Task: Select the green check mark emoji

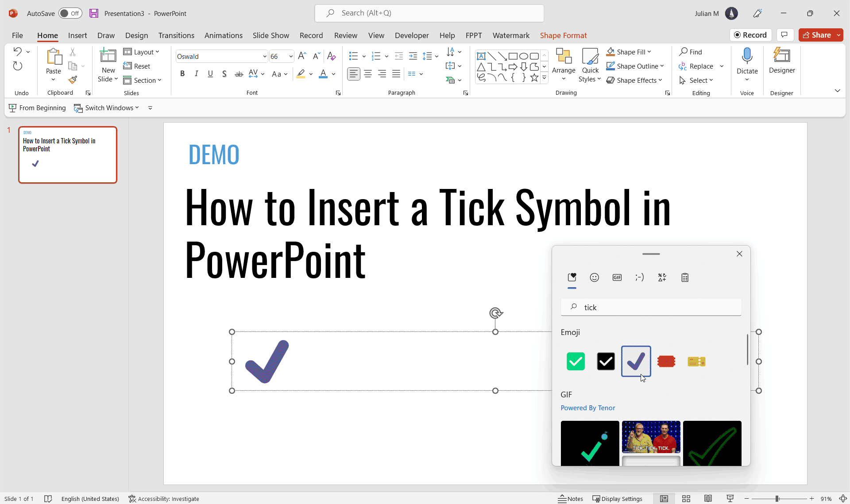Action: click(575, 361)
